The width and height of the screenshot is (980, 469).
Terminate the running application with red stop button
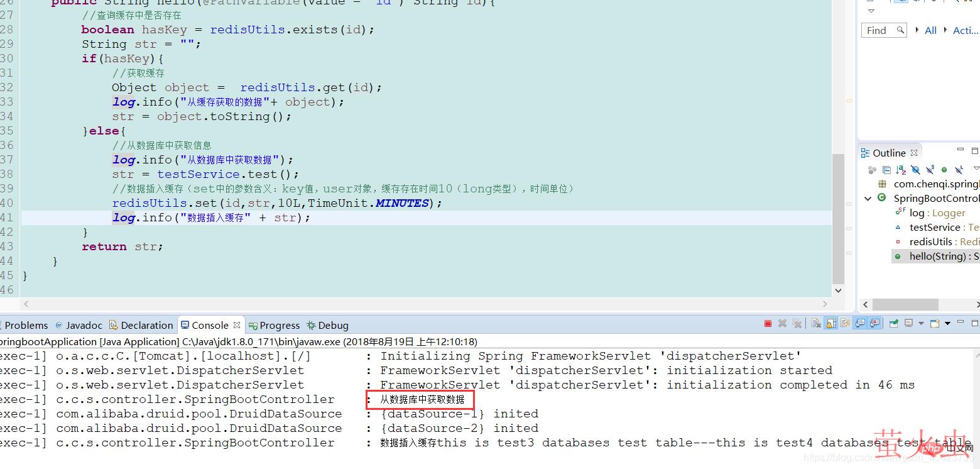point(768,324)
